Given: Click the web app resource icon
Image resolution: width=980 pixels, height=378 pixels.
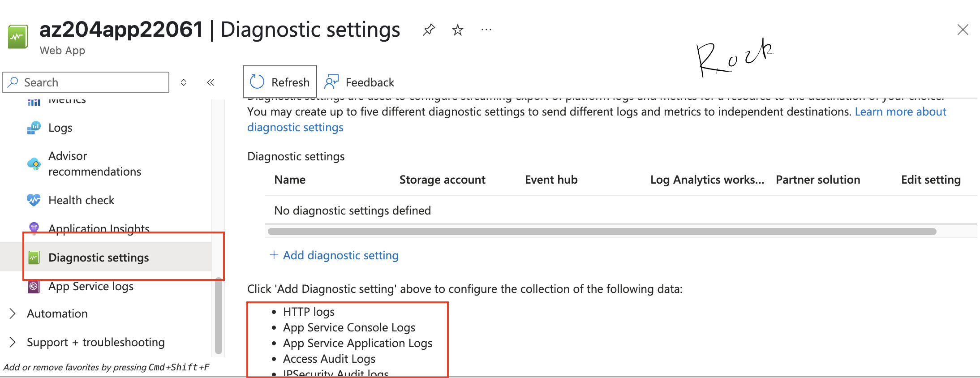Looking at the screenshot, I should tap(18, 37).
